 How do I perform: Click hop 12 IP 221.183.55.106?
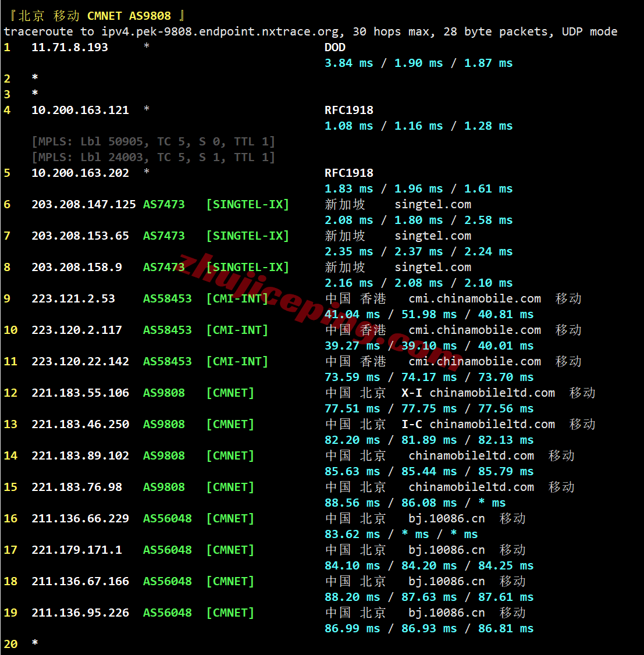click(80, 393)
